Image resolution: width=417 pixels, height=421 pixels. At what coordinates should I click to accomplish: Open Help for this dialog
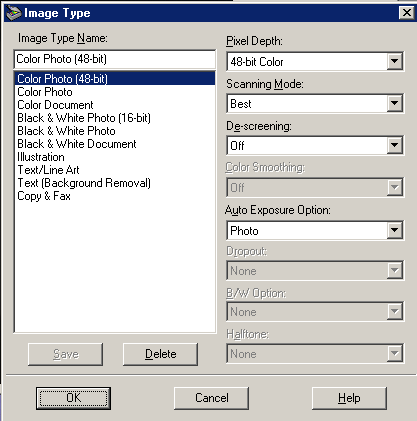click(x=349, y=398)
